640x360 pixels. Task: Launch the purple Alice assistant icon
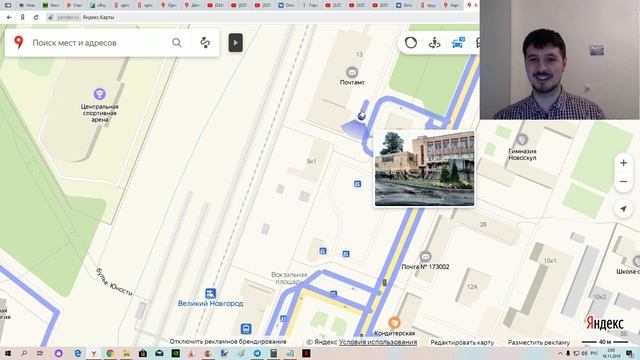coord(58,353)
